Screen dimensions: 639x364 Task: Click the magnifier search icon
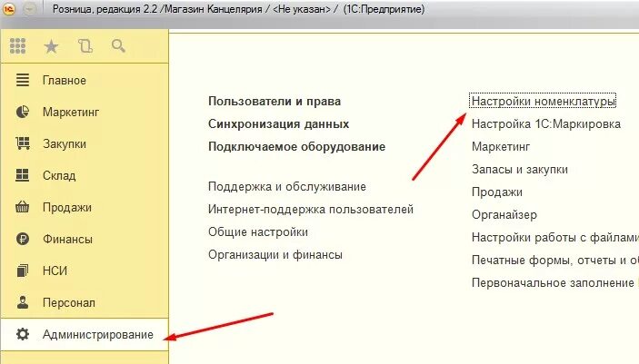click(118, 46)
